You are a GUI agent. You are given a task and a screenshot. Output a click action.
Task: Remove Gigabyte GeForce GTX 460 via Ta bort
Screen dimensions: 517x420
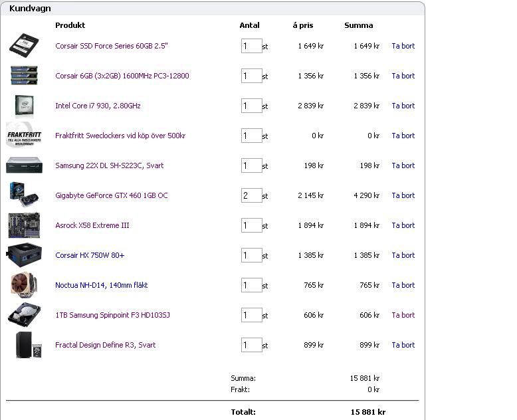[403, 195]
